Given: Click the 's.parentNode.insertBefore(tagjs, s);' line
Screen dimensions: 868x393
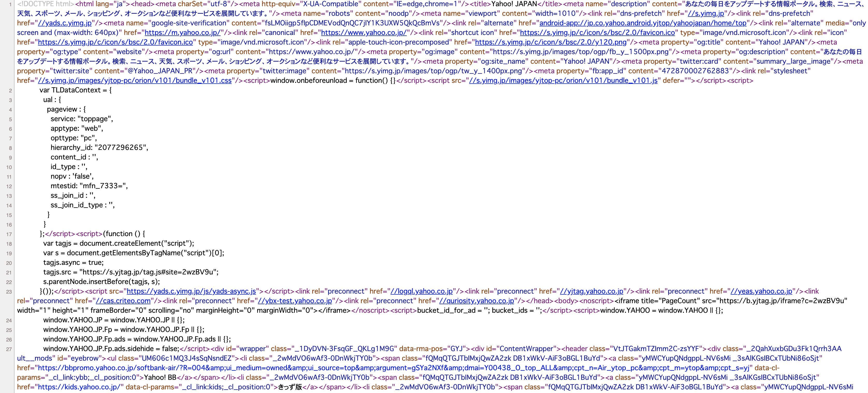Looking at the screenshot, I should (101, 282).
